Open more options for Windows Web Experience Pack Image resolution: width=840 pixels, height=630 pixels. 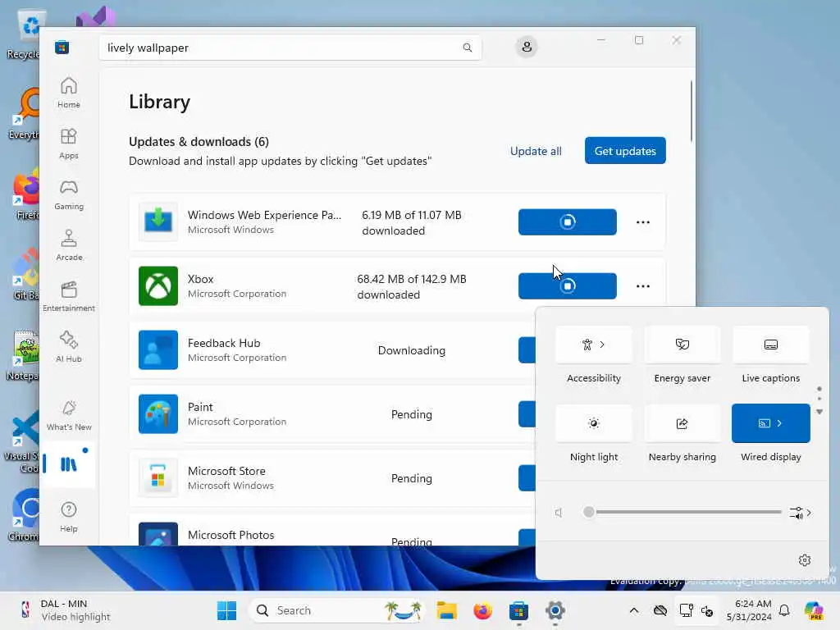(643, 221)
